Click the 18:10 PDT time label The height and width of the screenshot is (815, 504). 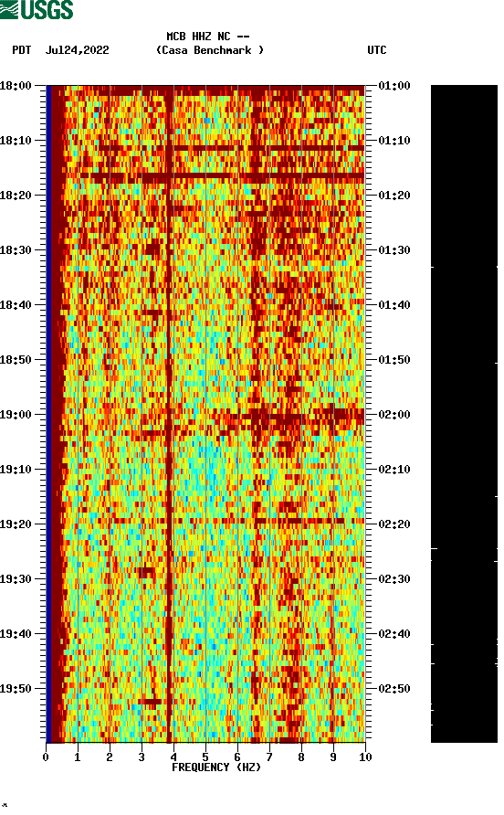(x=16, y=141)
